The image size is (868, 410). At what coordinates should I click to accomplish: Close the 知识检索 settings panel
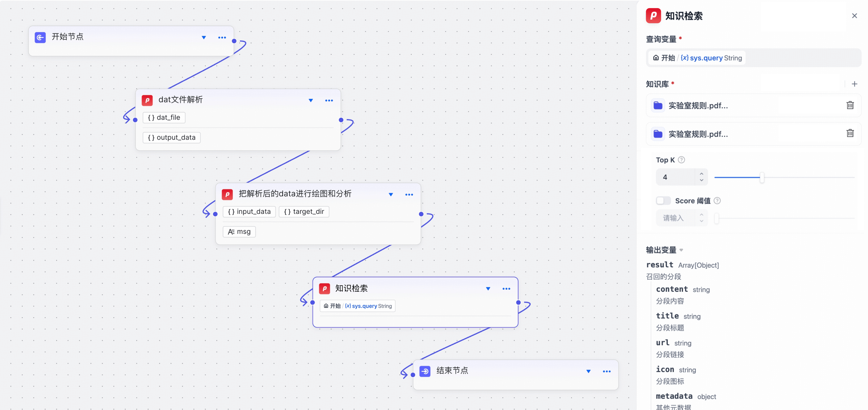854,16
